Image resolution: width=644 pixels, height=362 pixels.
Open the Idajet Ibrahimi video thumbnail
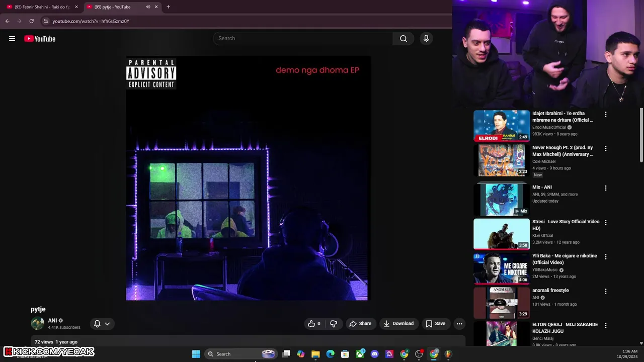coord(502,126)
